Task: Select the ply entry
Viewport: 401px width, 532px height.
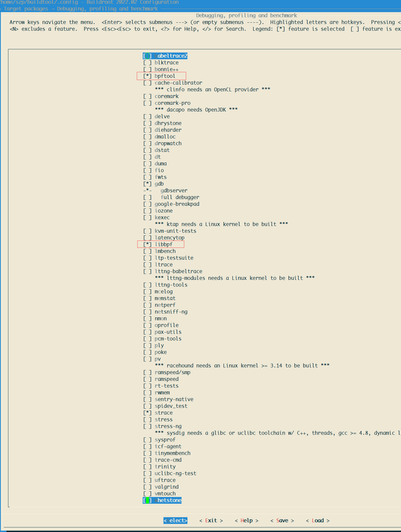Action: pos(154,345)
